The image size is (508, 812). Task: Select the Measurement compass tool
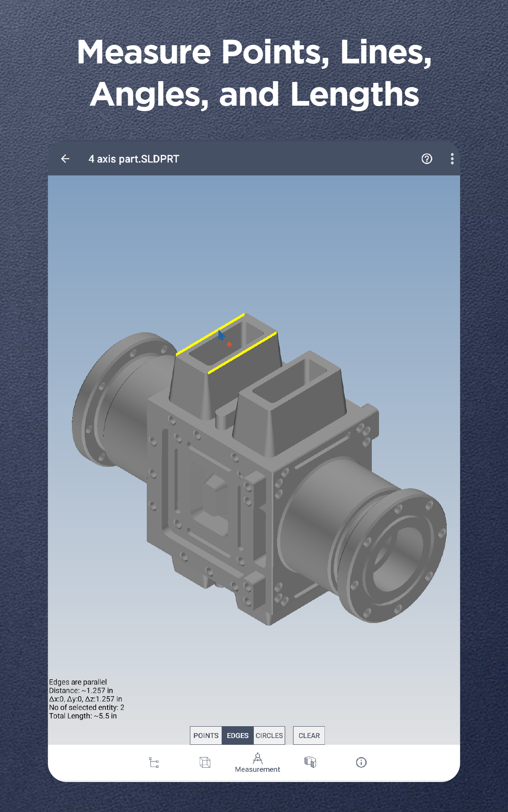pyautogui.click(x=258, y=763)
